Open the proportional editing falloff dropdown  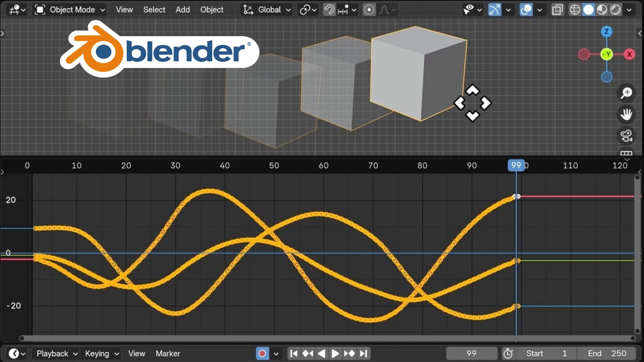(x=388, y=10)
